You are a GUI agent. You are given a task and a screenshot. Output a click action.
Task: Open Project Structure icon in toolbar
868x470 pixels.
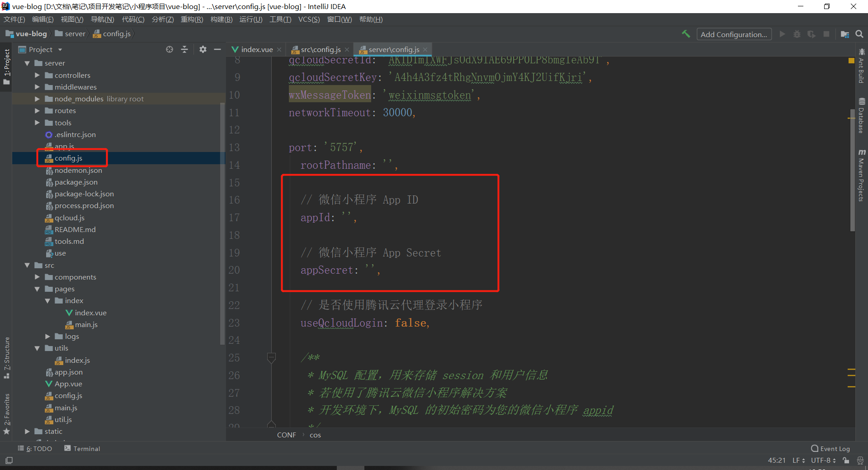click(x=844, y=34)
